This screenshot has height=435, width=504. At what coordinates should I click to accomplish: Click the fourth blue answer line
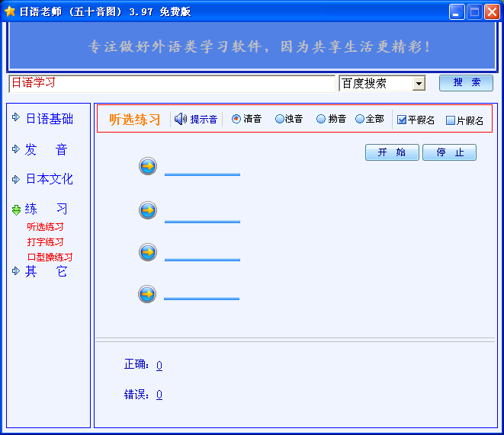(x=201, y=299)
